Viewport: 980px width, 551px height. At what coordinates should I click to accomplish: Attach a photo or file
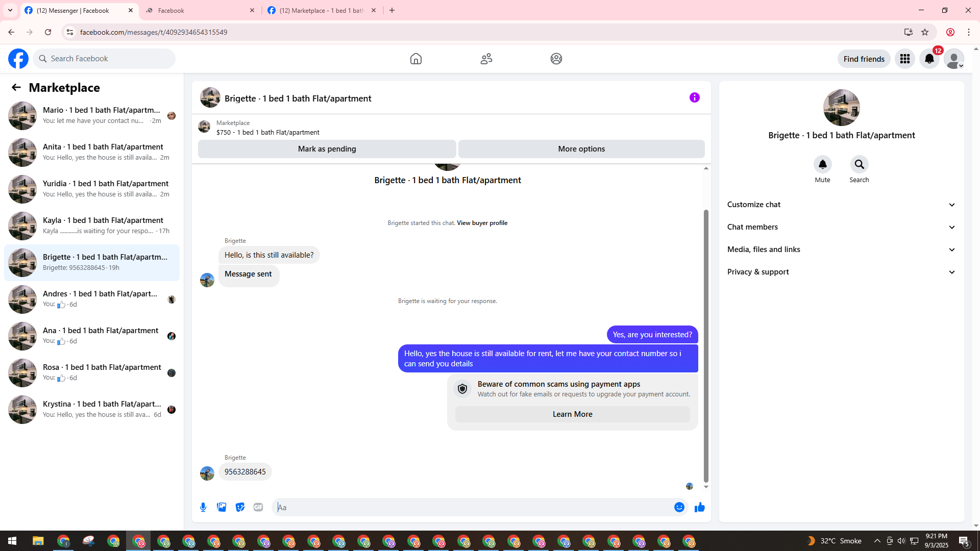click(222, 507)
